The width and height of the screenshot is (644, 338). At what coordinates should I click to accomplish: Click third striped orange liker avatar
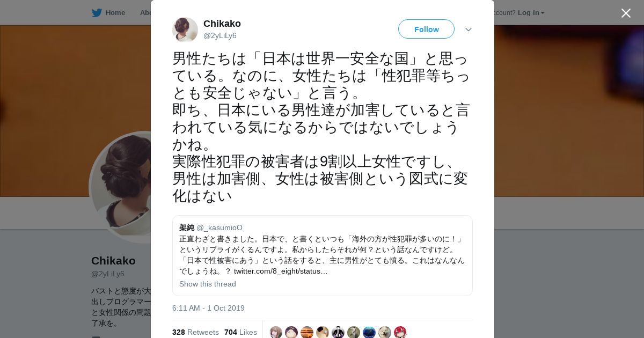[307, 332]
